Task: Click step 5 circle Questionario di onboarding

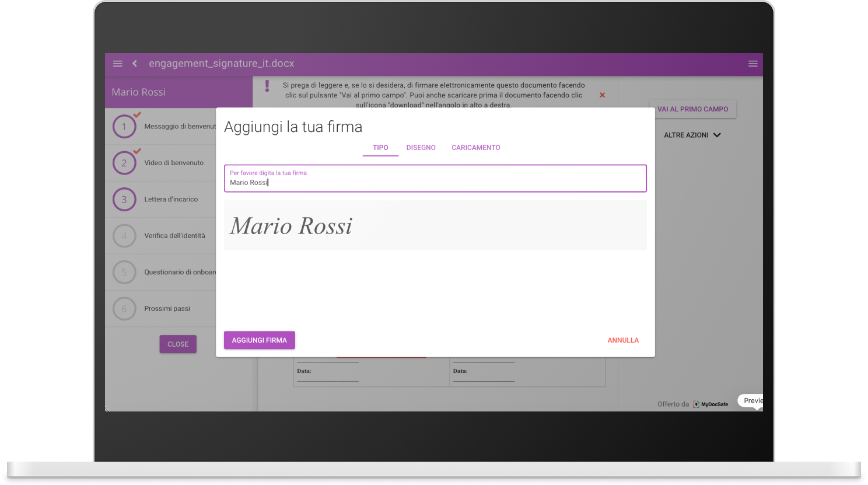Action: pos(124,273)
